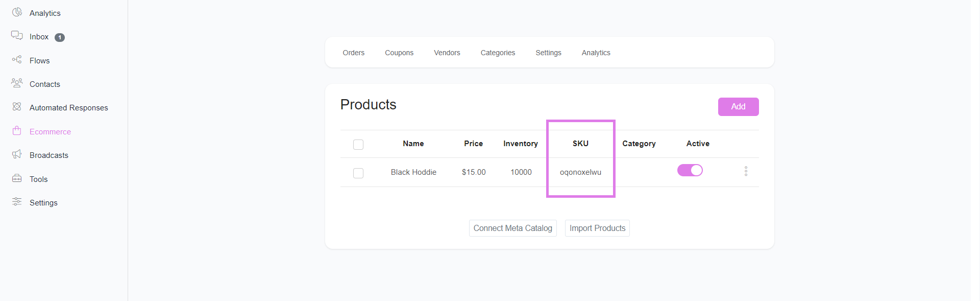Screen dimensions: 980x301
Task: Click the Ecommerce shopping bag icon
Action: click(x=17, y=131)
